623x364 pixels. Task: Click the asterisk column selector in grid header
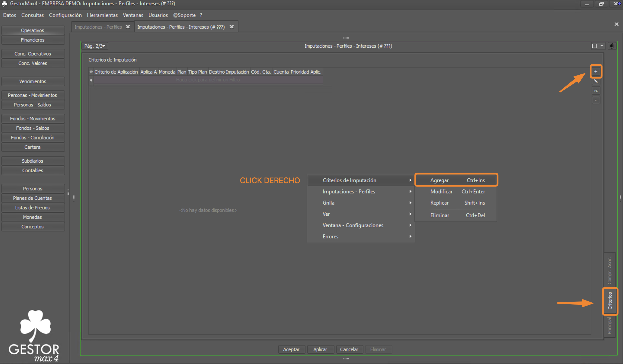coord(91,72)
